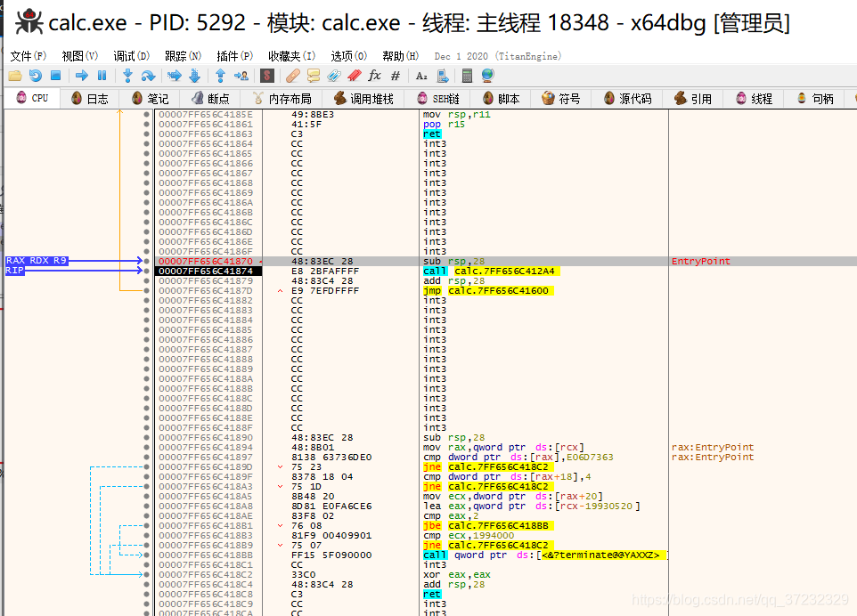Click the Step into toolbar icon

point(128,76)
